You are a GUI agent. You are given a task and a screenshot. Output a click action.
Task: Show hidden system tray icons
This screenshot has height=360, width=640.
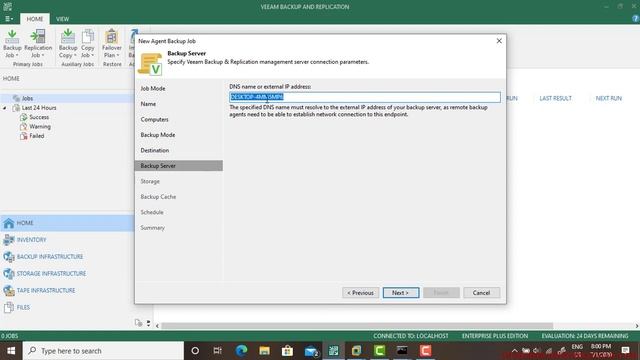514,351
